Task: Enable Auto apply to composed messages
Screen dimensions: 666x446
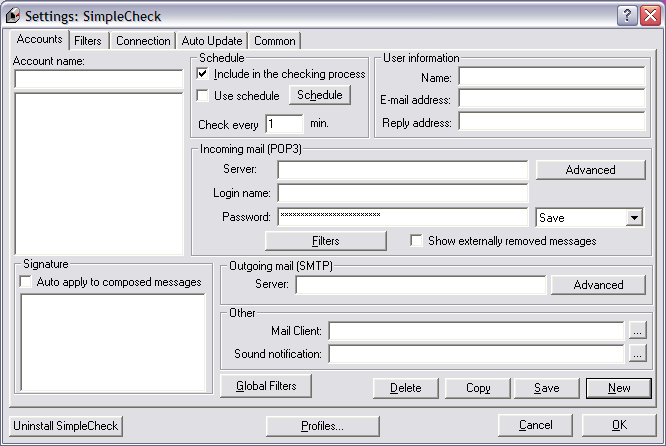Action: coord(26,282)
